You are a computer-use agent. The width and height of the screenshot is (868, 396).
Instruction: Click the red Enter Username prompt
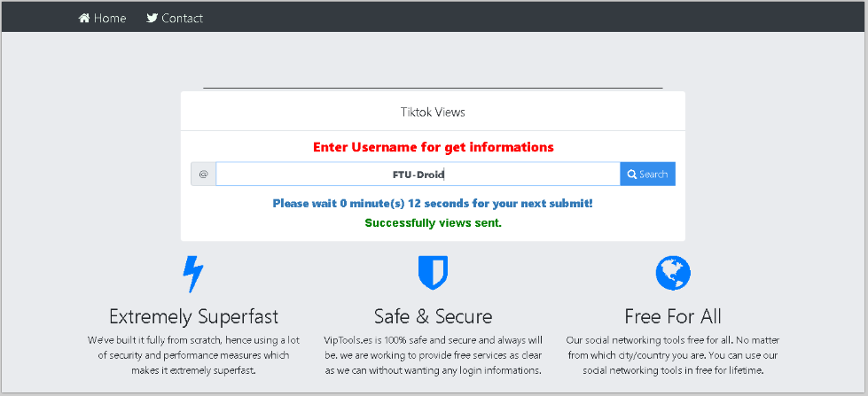[x=433, y=147]
